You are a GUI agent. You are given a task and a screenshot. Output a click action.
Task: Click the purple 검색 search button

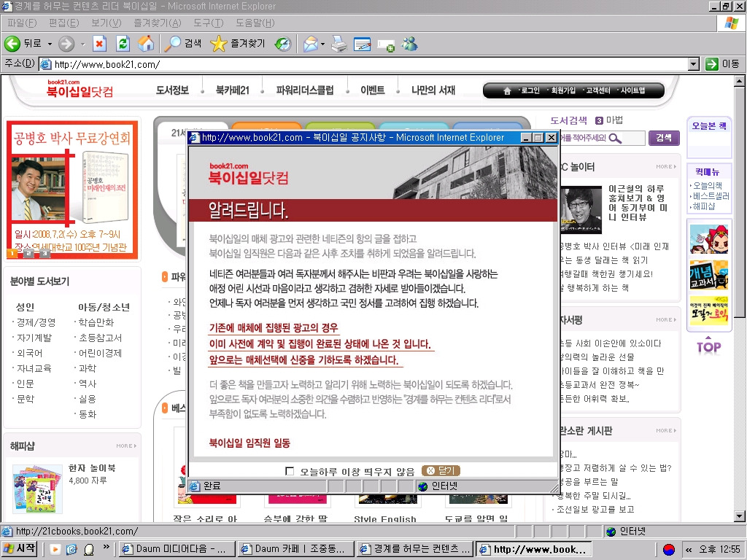pos(664,138)
